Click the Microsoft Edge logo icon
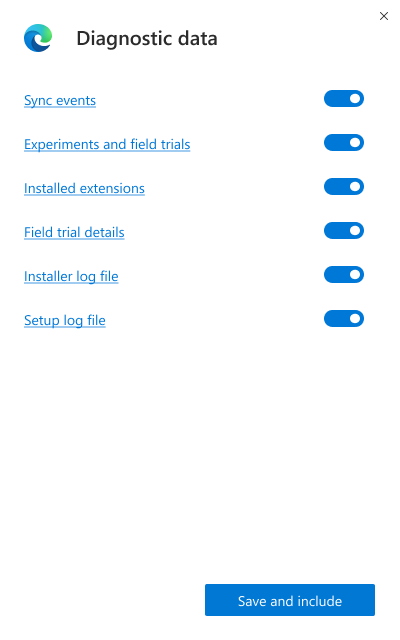400x640 pixels. point(38,38)
